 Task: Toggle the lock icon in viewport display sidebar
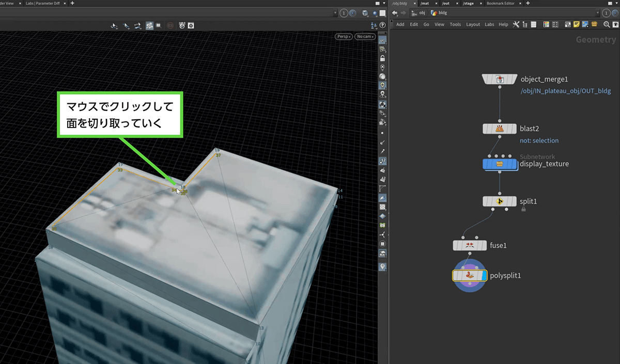click(x=382, y=58)
